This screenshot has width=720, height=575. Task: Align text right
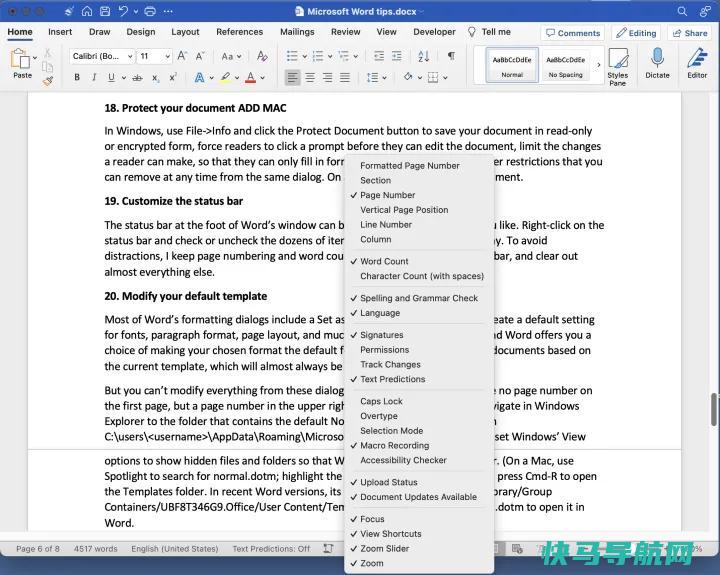pos(327,77)
